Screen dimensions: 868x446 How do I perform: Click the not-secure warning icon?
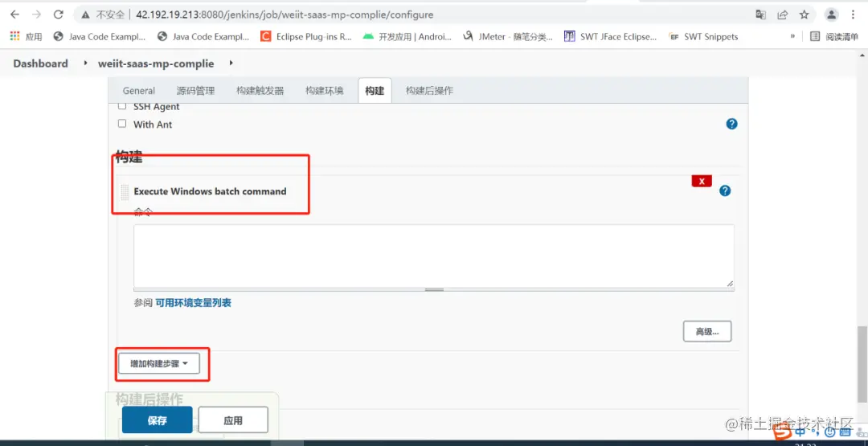(x=85, y=15)
